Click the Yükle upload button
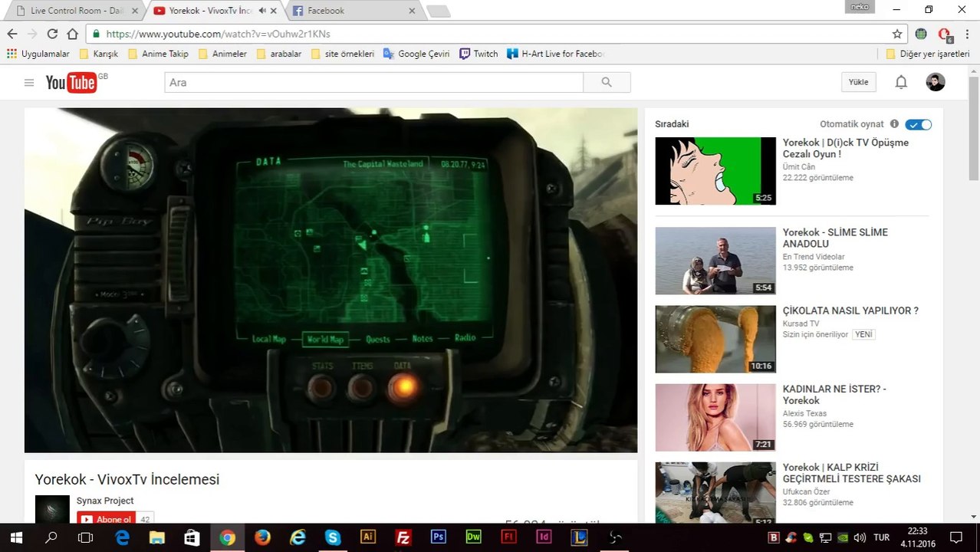The image size is (980, 552). click(x=858, y=82)
